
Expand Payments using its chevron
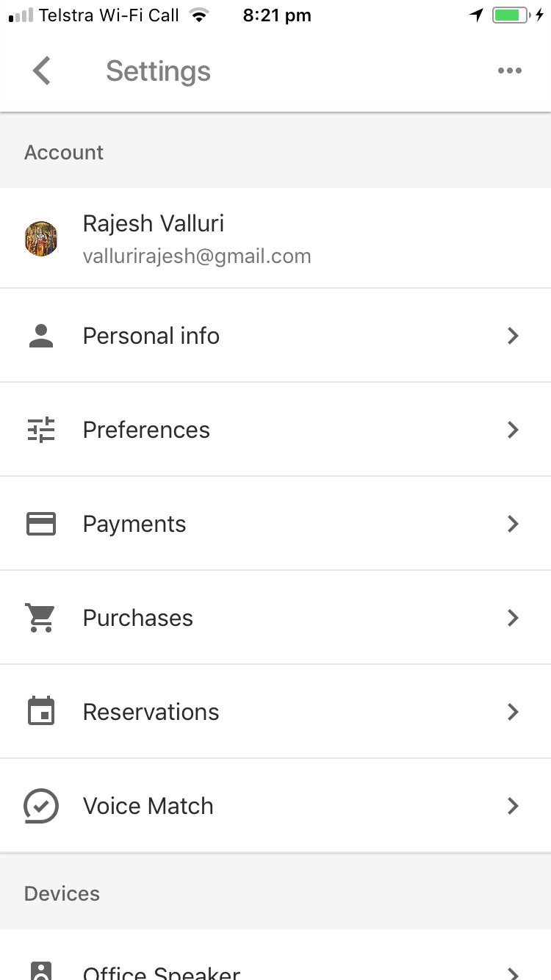[513, 524]
